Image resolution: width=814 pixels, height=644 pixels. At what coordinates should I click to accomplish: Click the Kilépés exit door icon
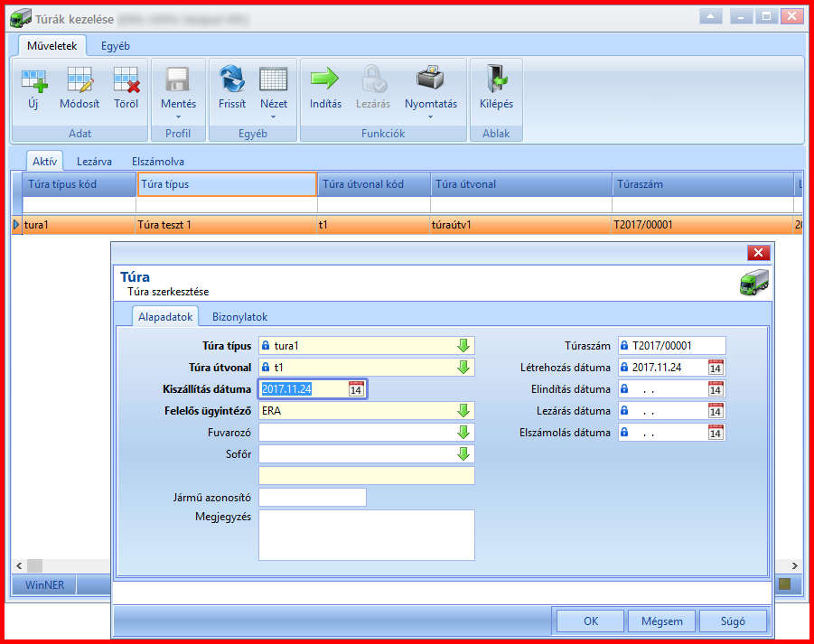click(496, 79)
